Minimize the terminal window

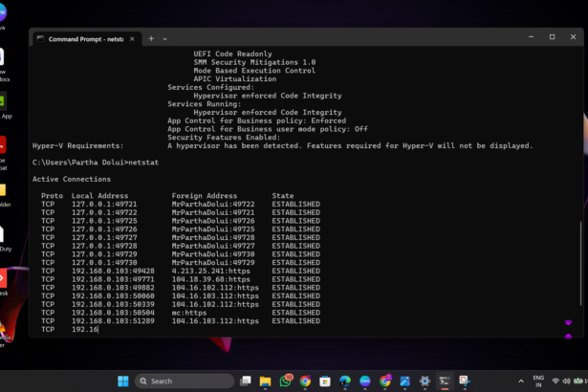531,36
